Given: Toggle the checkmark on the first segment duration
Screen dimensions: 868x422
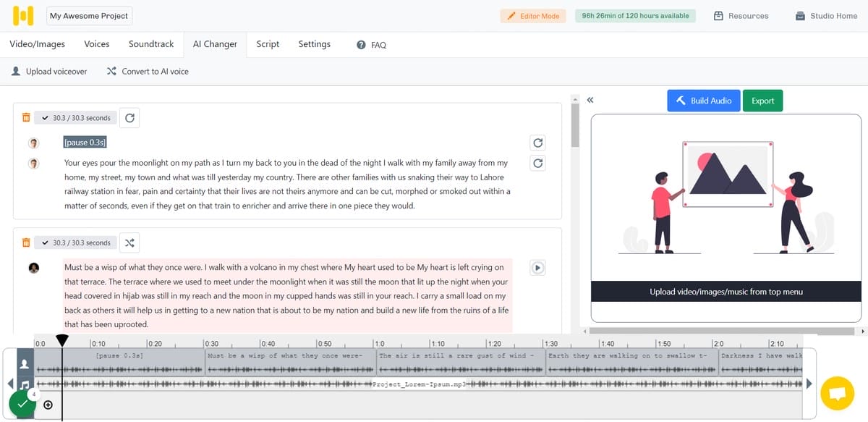Looking at the screenshot, I should pyautogui.click(x=46, y=117).
